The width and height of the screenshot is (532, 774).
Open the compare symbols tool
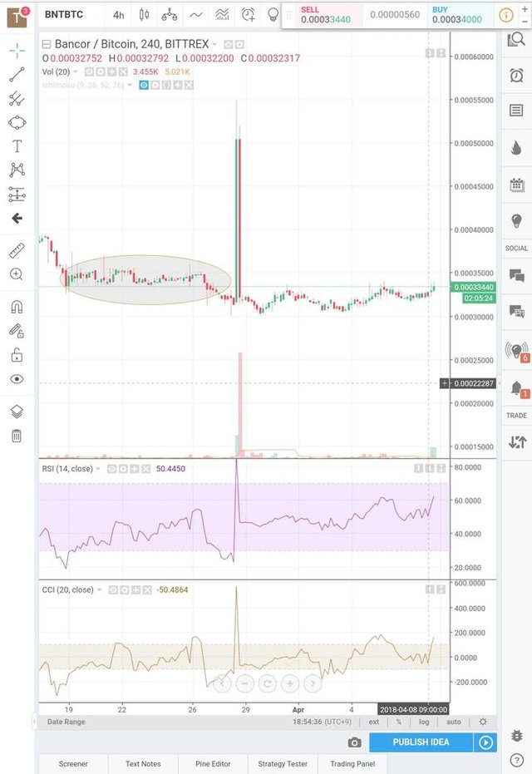170,15
